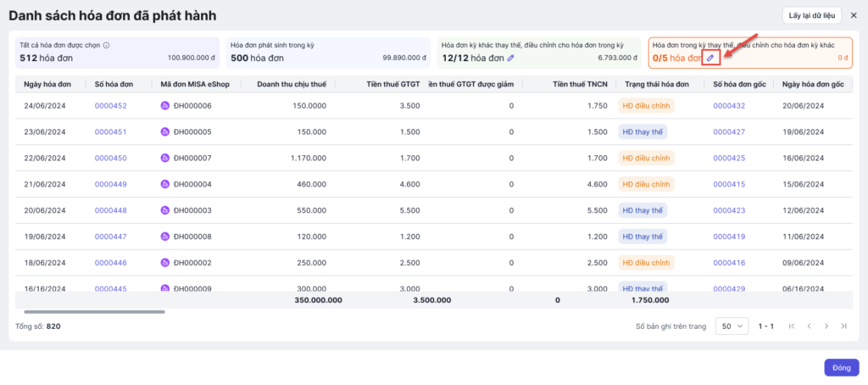The width and height of the screenshot is (868, 385).
Task: Go to the next page
Action: tap(826, 326)
